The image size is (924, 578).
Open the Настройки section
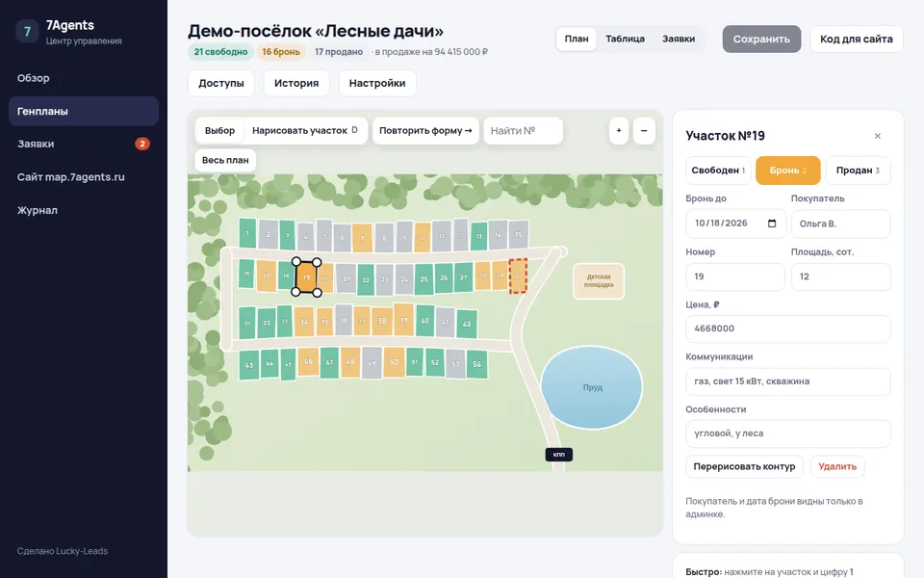pyautogui.click(x=377, y=83)
